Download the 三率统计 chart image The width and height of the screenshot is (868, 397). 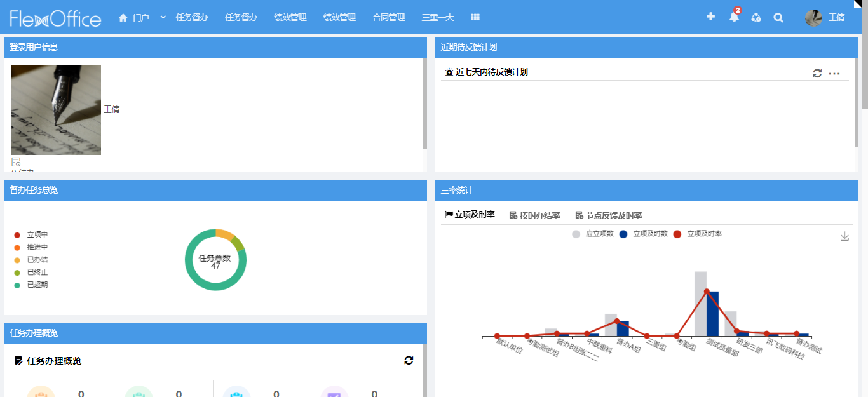coord(844,236)
